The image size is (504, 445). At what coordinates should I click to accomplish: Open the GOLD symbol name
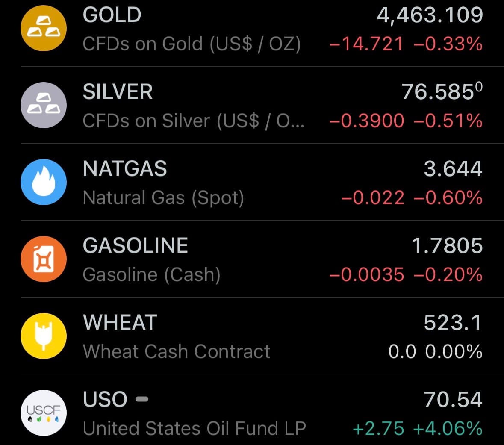112,15
